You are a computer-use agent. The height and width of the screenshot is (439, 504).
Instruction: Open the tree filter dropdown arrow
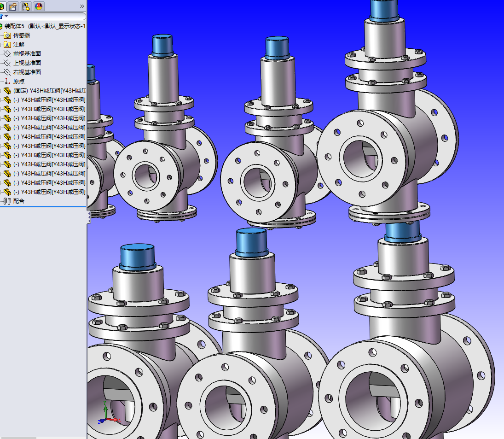6,16
